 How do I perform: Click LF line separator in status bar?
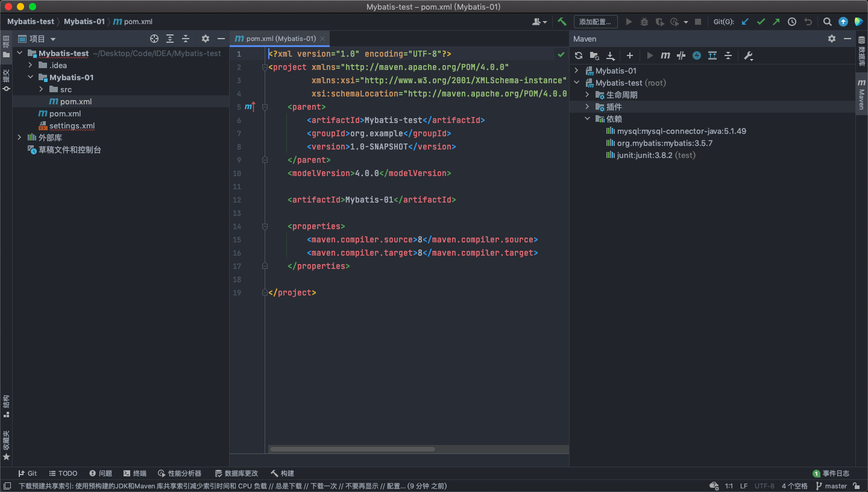[744, 486]
